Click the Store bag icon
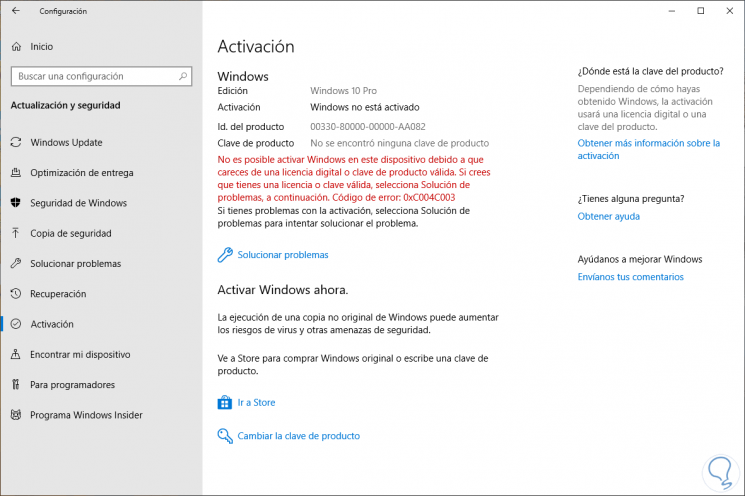 225,403
